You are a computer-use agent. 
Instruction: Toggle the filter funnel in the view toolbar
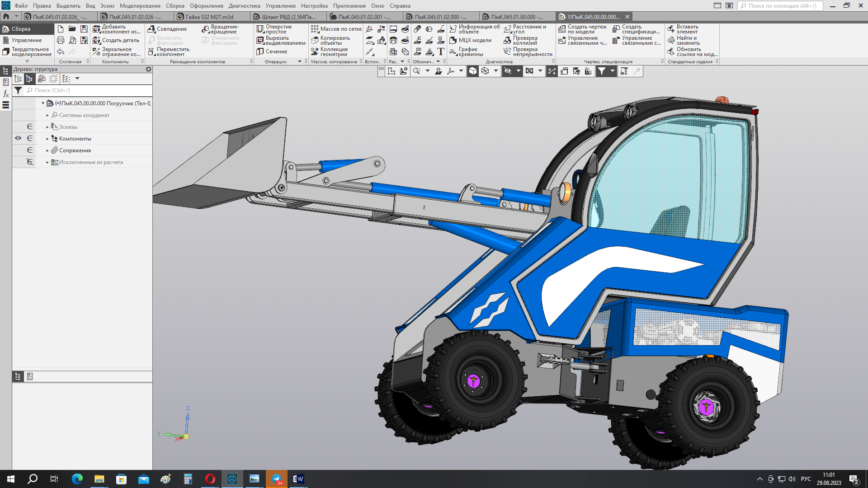click(x=602, y=71)
